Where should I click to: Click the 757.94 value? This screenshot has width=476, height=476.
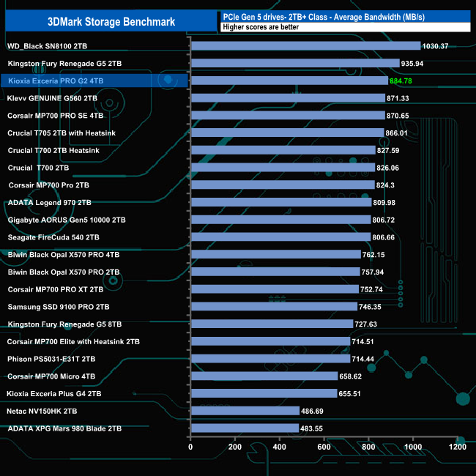click(x=373, y=272)
